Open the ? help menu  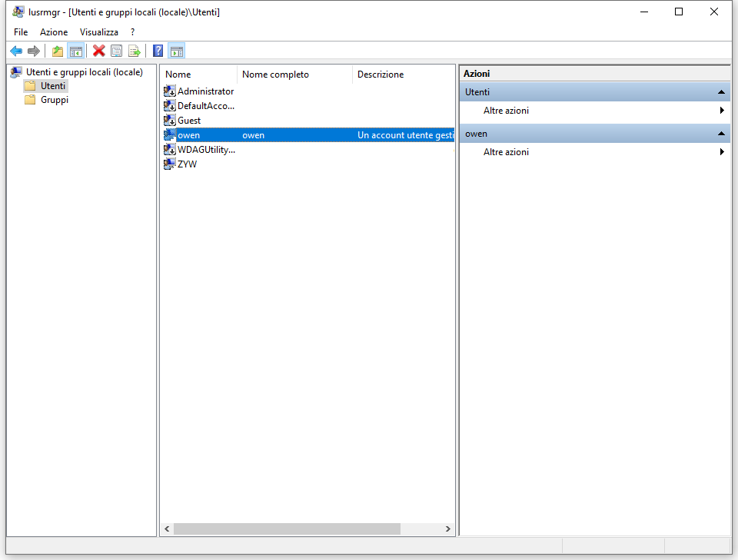(133, 32)
